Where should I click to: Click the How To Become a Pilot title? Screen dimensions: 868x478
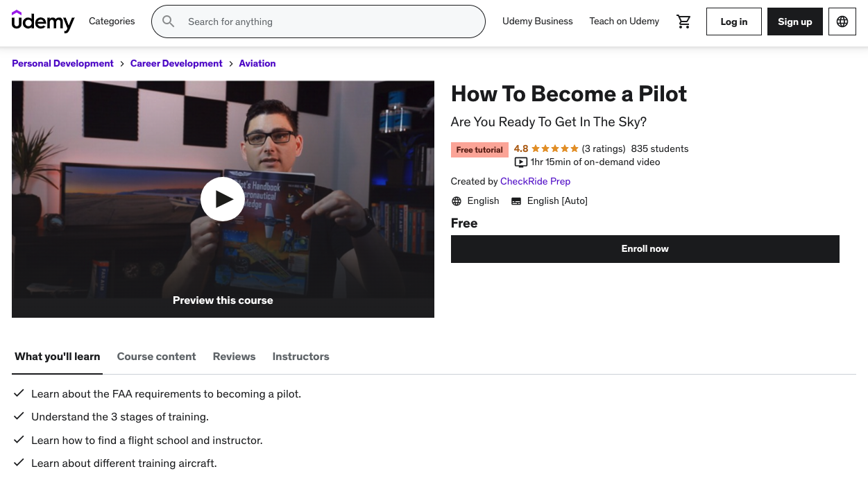pos(569,94)
